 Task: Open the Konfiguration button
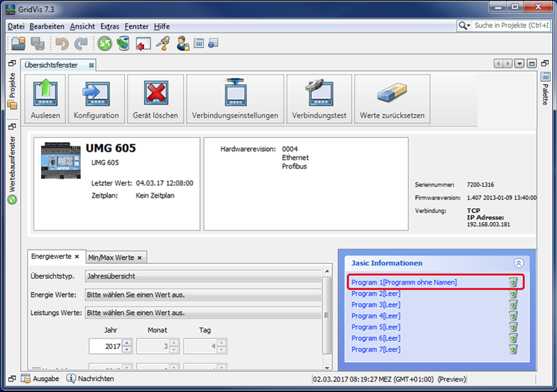96,99
